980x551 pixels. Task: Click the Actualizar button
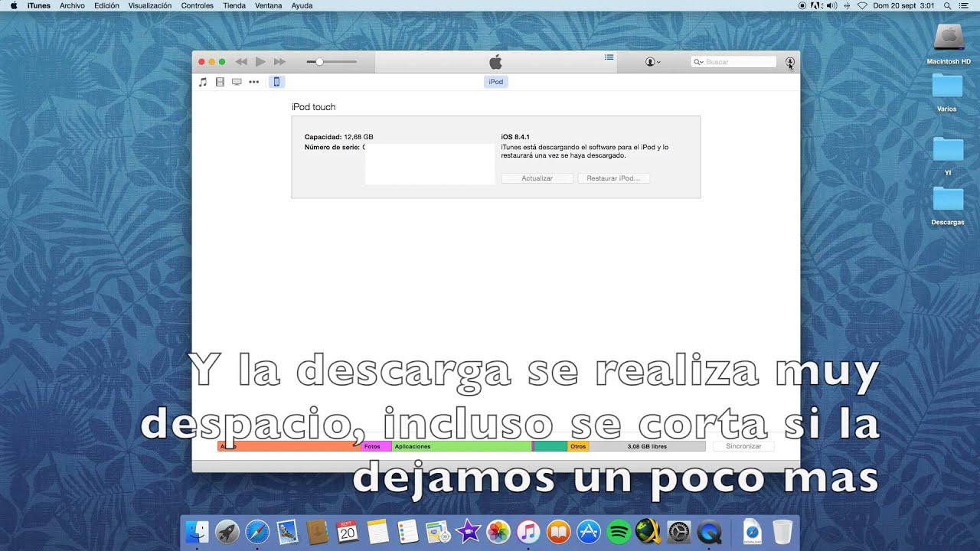click(x=537, y=178)
